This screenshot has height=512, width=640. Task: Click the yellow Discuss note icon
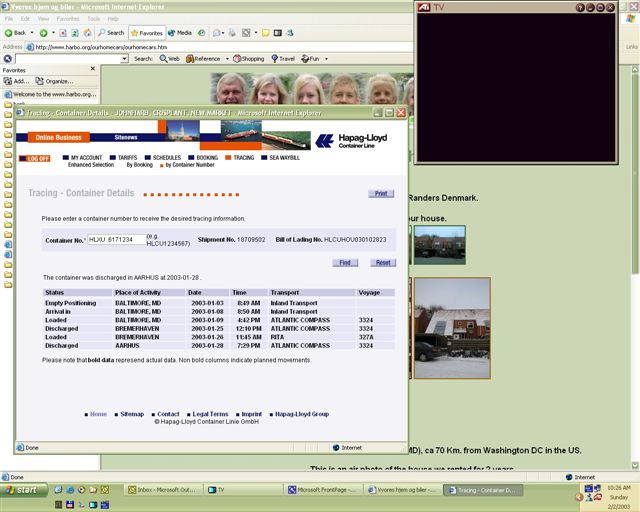(x=266, y=33)
